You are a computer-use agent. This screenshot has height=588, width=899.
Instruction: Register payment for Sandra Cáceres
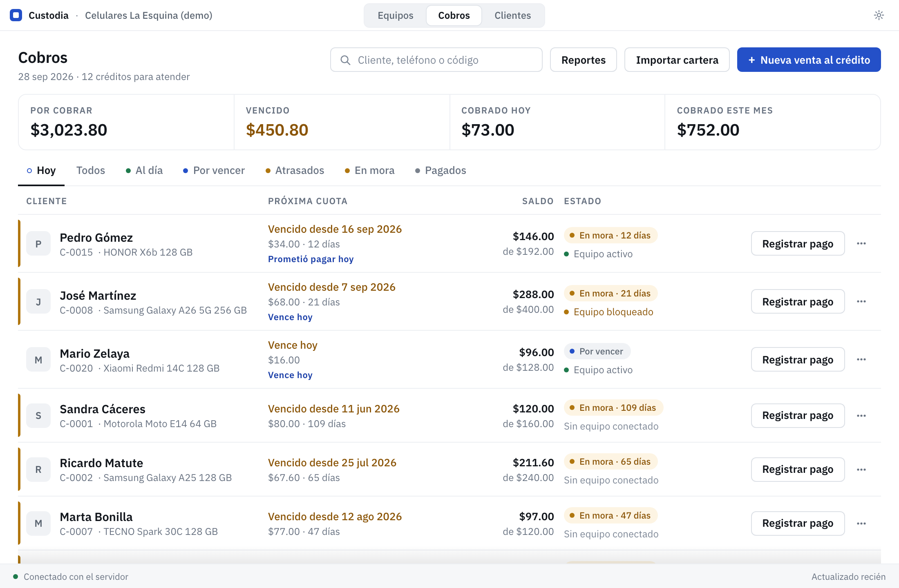coord(798,416)
